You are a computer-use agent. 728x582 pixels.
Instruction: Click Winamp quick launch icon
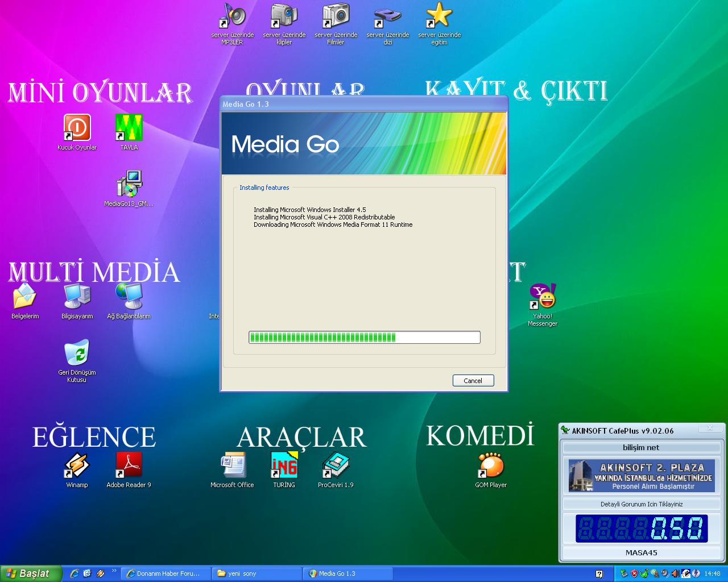coord(101,573)
